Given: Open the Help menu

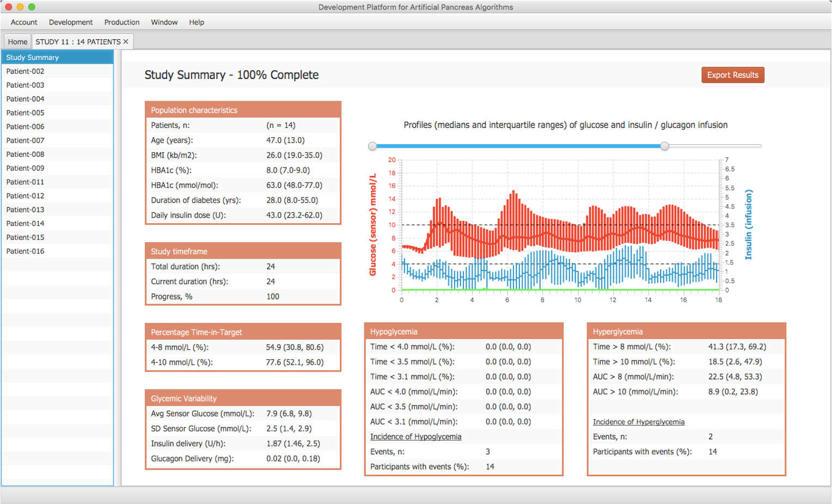Looking at the screenshot, I should click(197, 22).
